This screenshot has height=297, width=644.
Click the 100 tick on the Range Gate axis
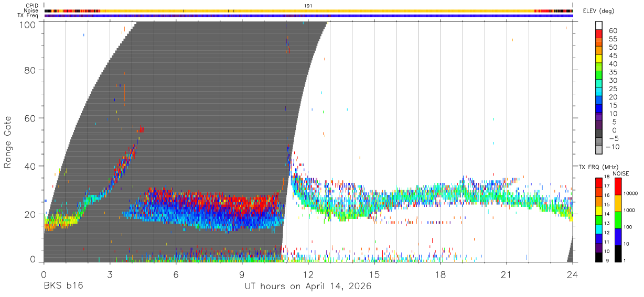28,25
